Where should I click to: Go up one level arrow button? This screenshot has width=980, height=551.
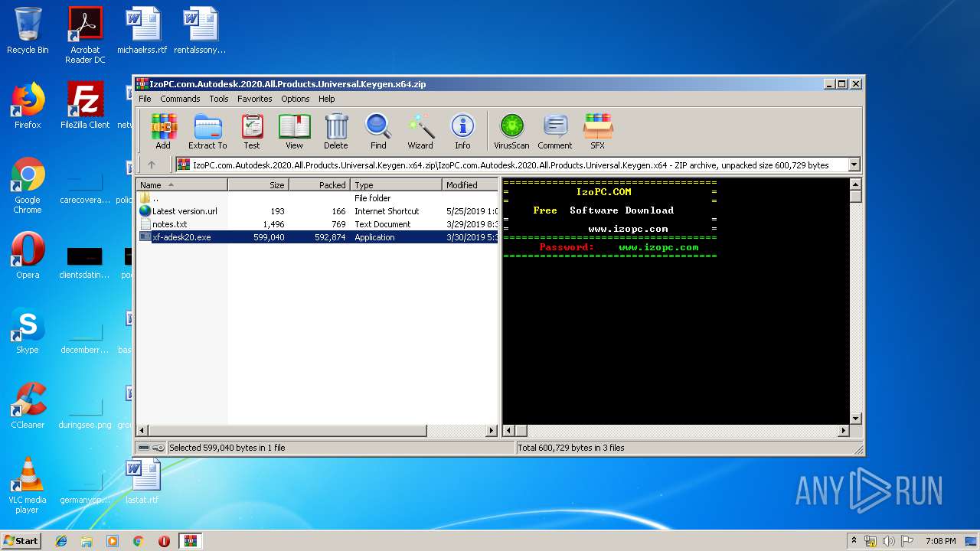[x=152, y=165]
